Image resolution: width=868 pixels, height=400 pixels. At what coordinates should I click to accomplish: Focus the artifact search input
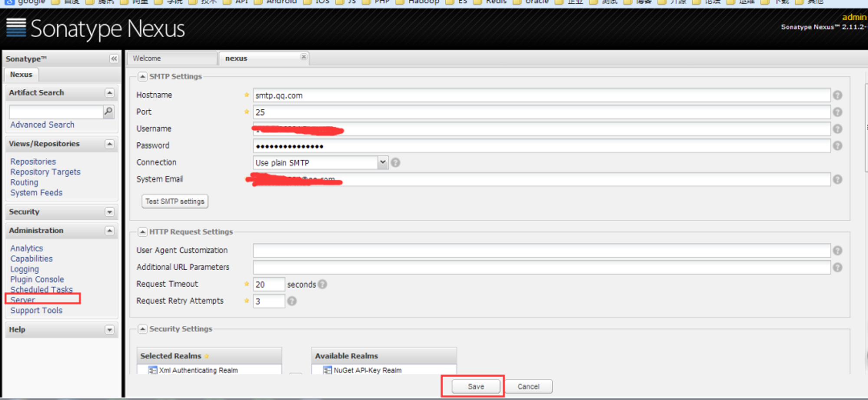coord(56,112)
